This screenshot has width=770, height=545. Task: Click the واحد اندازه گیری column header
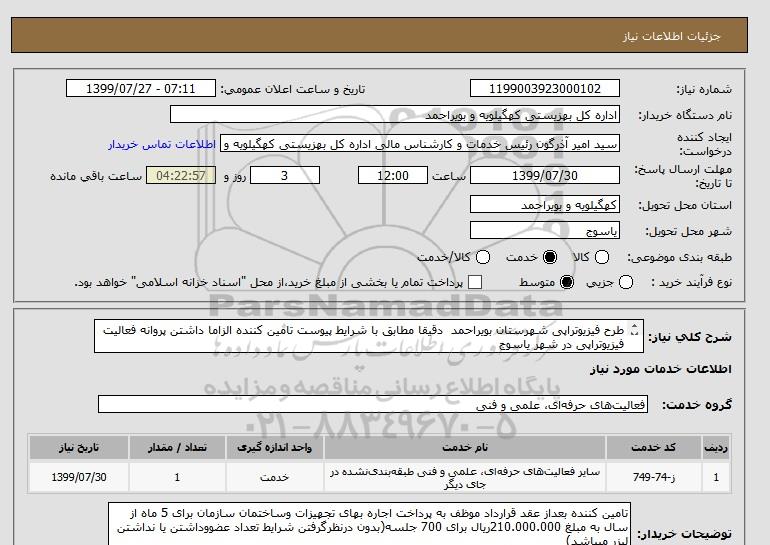coord(275,447)
